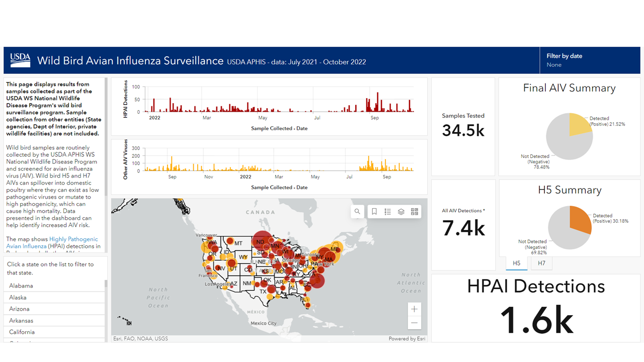Switch to the H7 summary tab
This screenshot has width=644, height=362.
point(541,263)
